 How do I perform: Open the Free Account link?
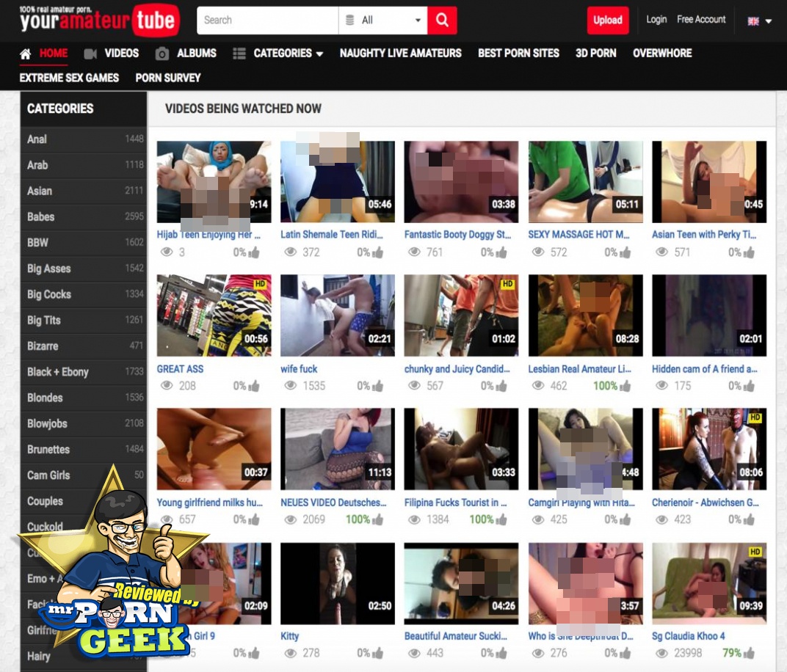pyautogui.click(x=701, y=20)
